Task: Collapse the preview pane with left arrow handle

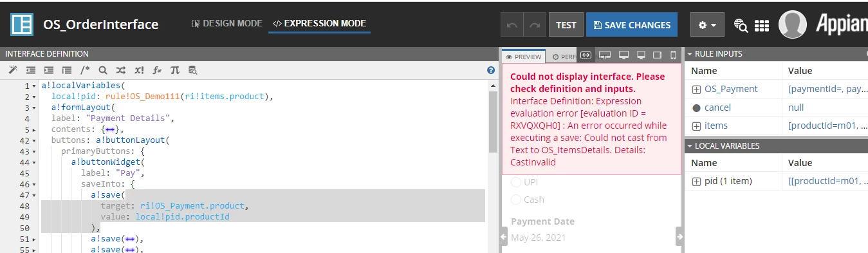Action: point(504,237)
